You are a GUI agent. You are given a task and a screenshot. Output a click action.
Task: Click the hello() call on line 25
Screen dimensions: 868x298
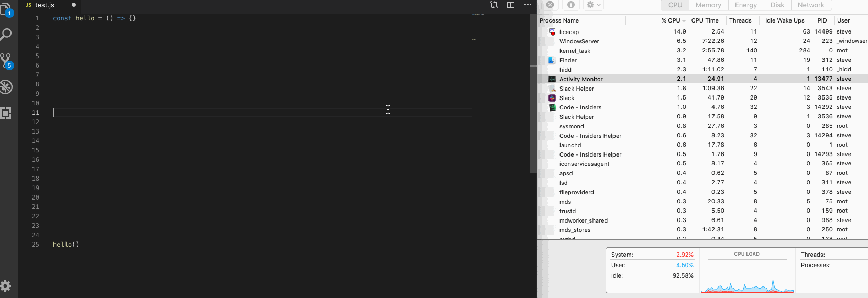pos(66,245)
